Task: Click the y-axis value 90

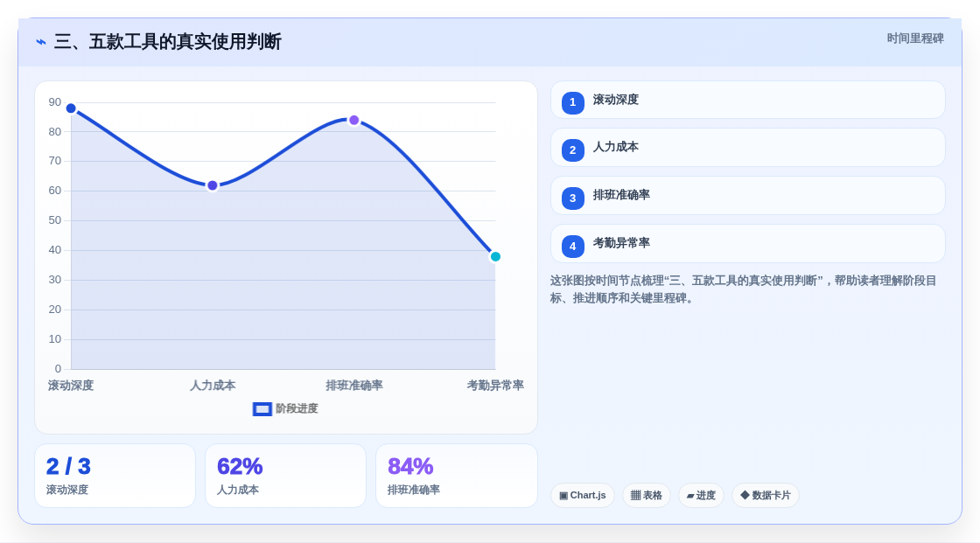Action: tap(55, 101)
